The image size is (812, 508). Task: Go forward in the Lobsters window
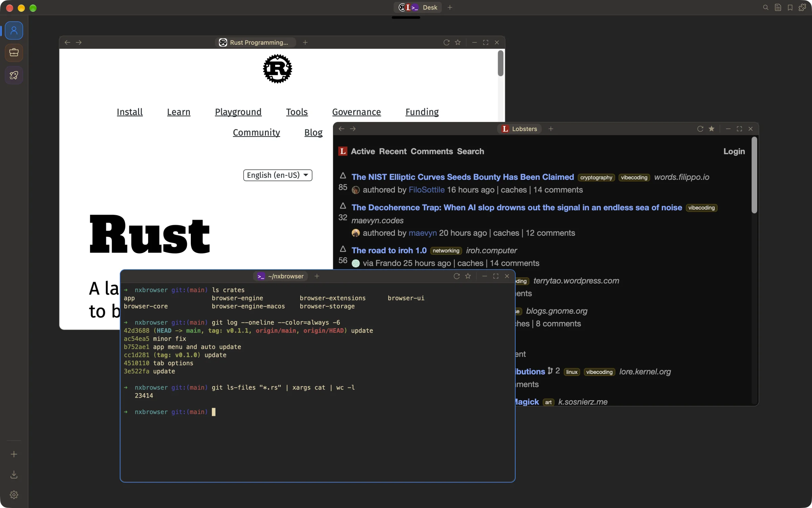(353, 129)
